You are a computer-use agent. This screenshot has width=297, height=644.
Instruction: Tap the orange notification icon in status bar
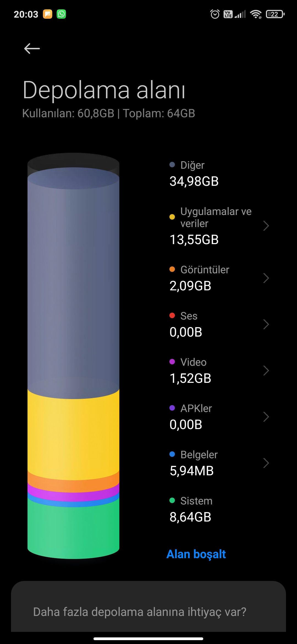point(48,14)
